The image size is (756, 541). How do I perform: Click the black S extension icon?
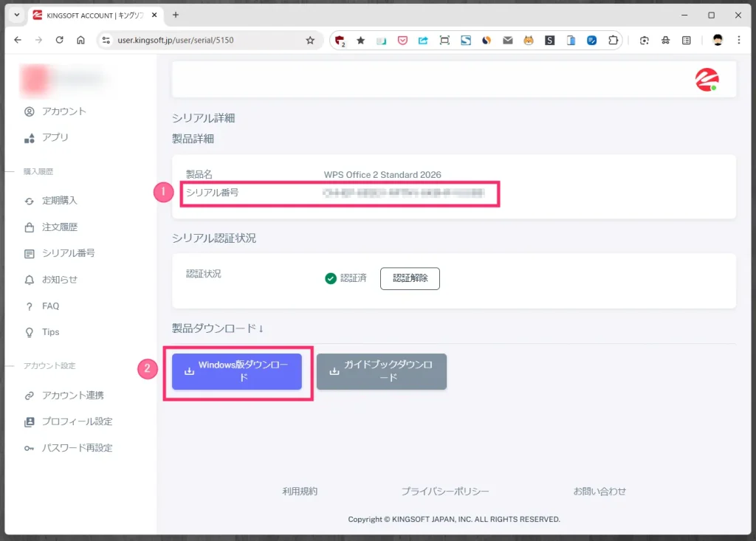click(549, 41)
